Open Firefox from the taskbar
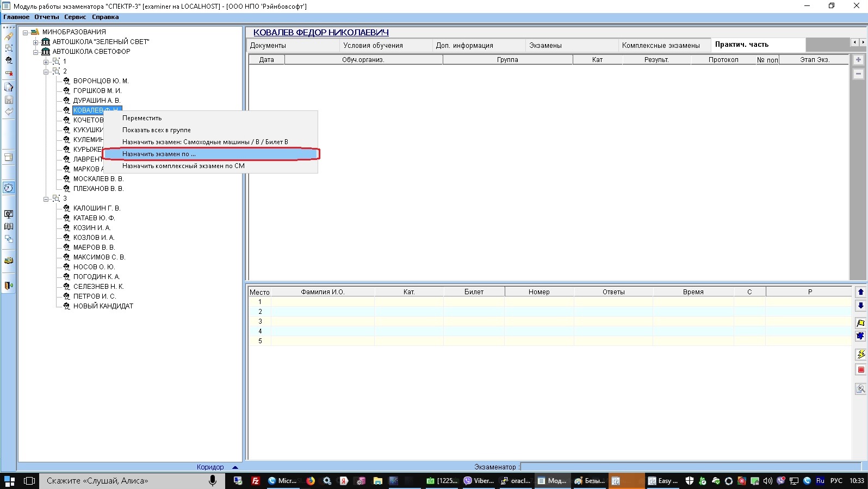This screenshot has height=489, width=868. (311, 481)
